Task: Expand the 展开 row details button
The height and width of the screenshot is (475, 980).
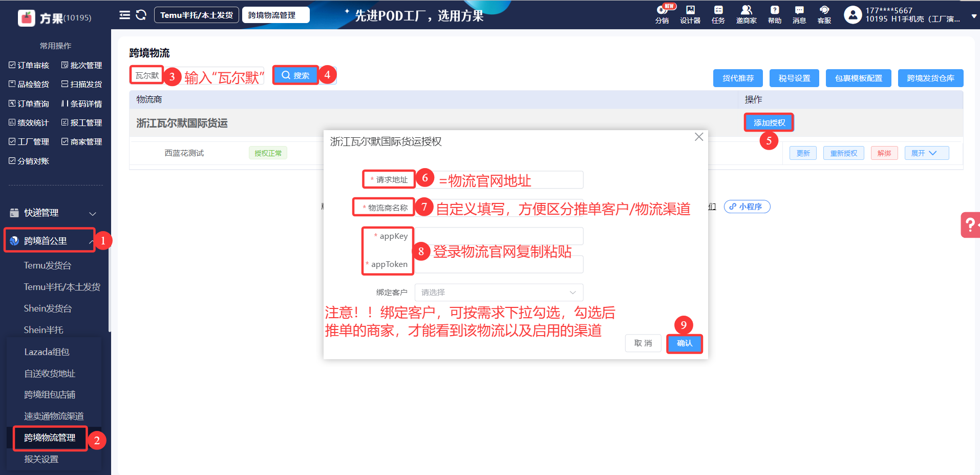Action: coord(927,153)
